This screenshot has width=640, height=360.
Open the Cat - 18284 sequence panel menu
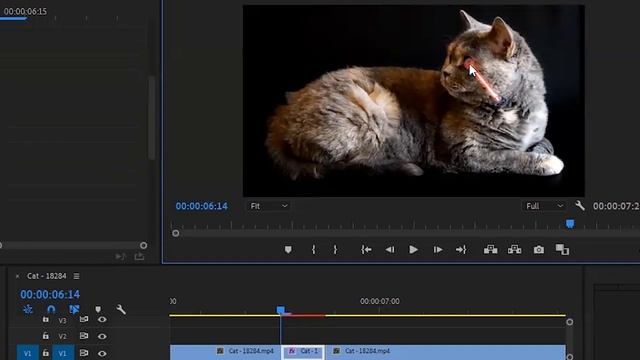76,276
